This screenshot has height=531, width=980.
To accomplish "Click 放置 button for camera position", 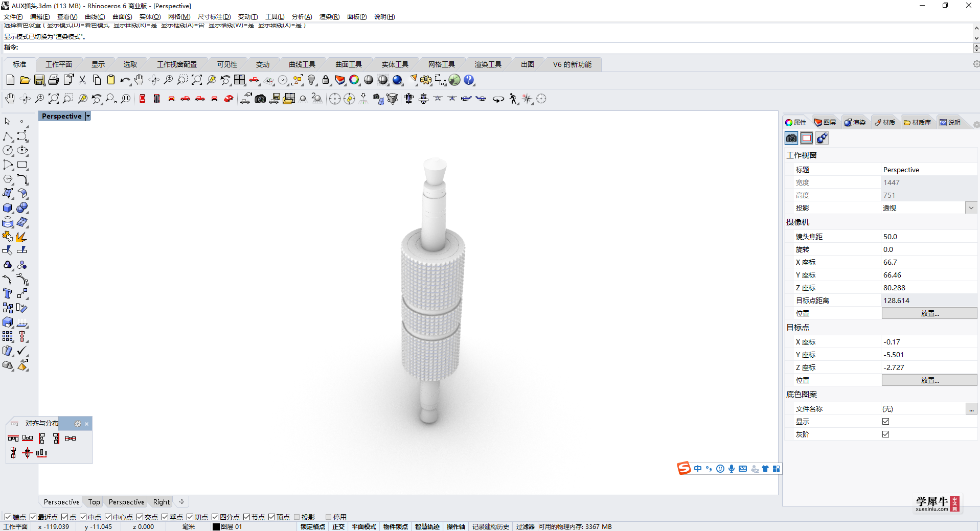I will click(x=929, y=313).
